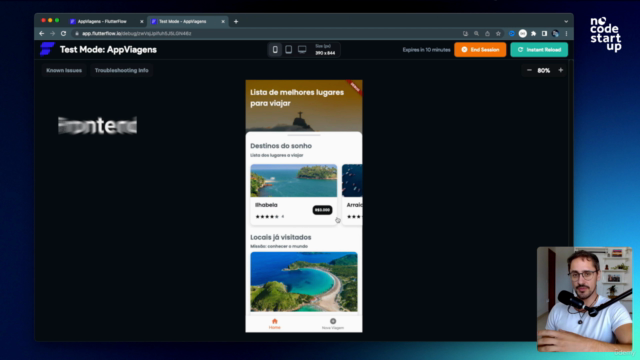Click the Lista de melhores lugares title
Viewport: 640px width, 360px height.
[297, 98]
